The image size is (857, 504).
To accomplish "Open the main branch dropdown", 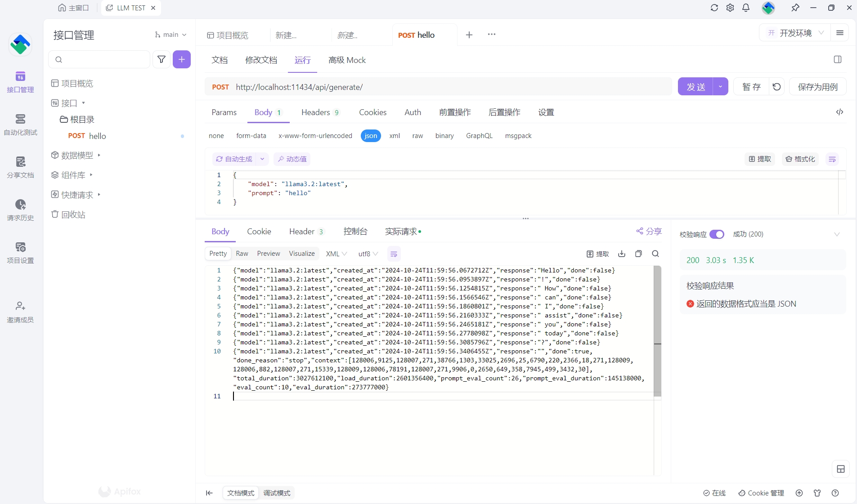I will 171,35.
